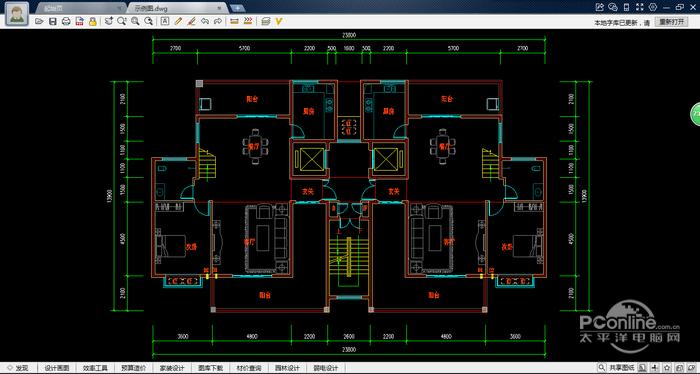The width and height of the screenshot is (700, 374).
Task: Toggle fullscreen mode from the title bar icon
Action: (640, 7)
